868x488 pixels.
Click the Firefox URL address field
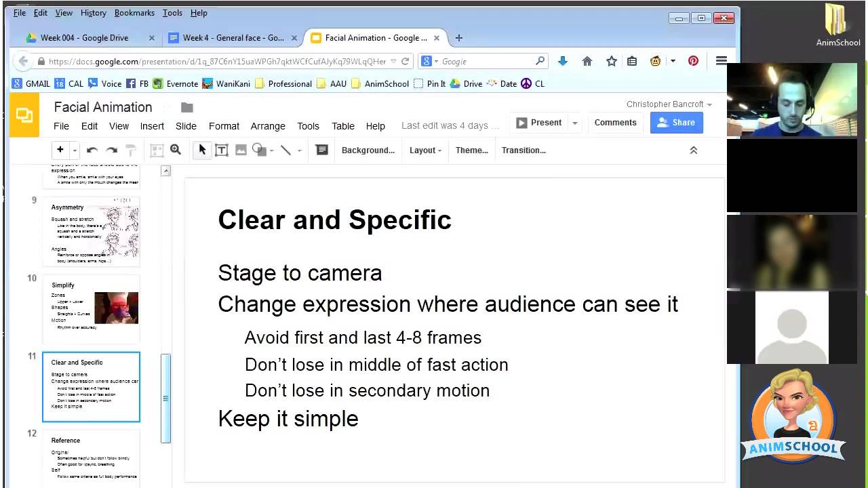click(217, 61)
